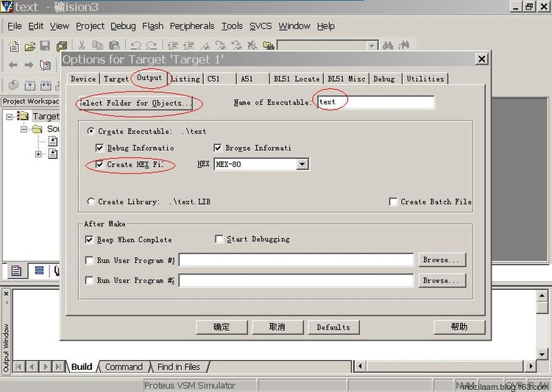Switch to the Device tab

pyautogui.click(x=83, y=79)
